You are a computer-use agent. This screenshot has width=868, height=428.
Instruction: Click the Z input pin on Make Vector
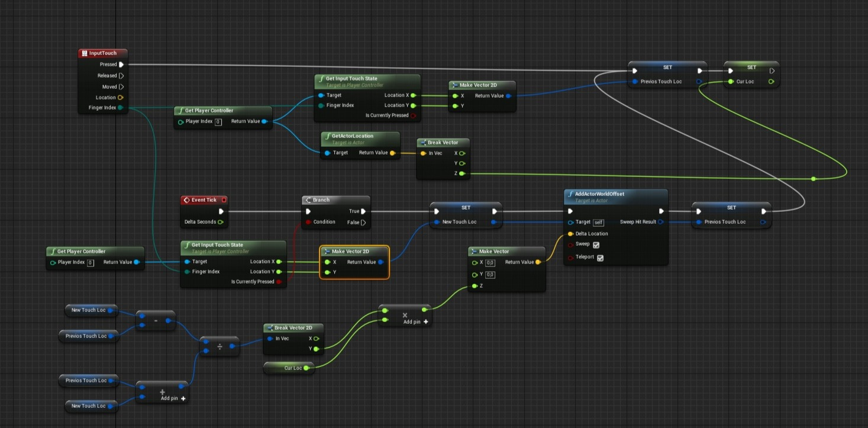click(475, 287)
